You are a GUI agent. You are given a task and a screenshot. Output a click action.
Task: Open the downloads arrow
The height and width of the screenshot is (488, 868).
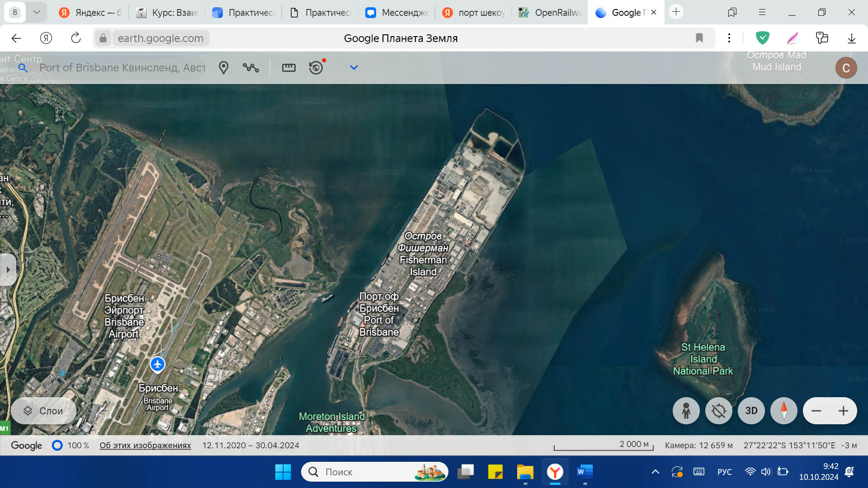coord(852,38)
